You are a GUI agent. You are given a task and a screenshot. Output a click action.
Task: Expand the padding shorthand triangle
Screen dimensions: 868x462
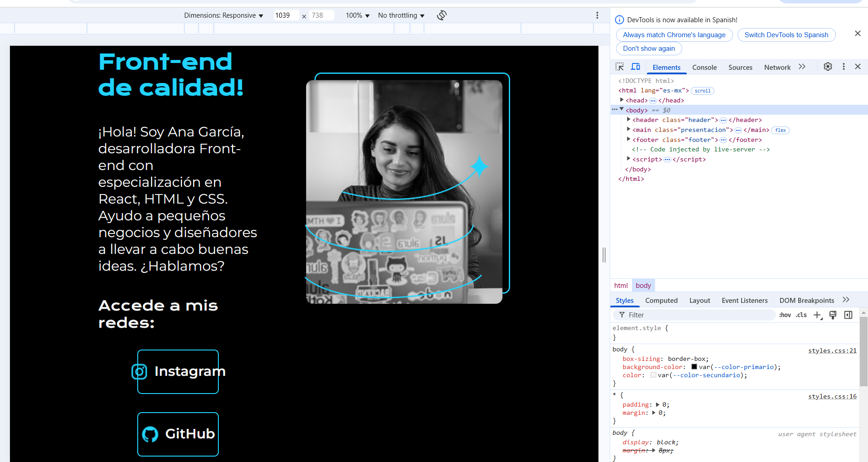click(658, 404)
